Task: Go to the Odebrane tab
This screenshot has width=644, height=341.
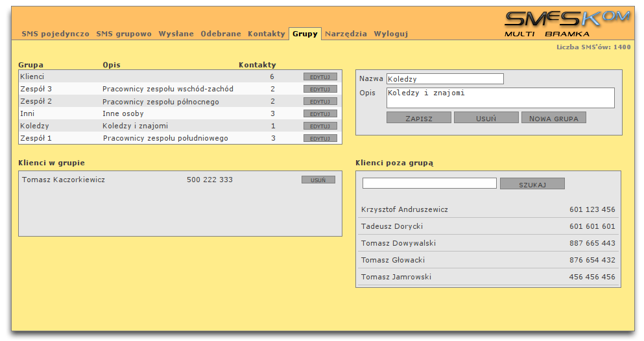Action: coord(221,34)
